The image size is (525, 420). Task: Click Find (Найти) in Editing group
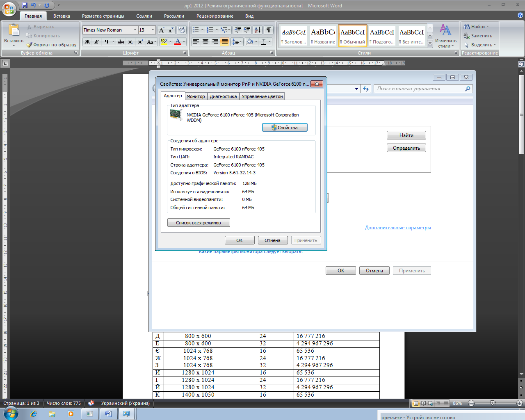click(476, 27)
